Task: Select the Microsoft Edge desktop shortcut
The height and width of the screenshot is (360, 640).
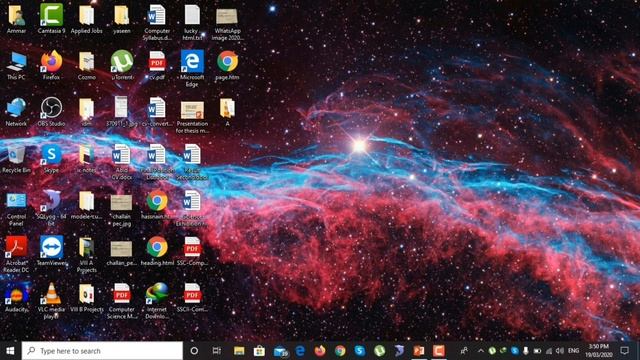Action: click(x=192, y=69)
